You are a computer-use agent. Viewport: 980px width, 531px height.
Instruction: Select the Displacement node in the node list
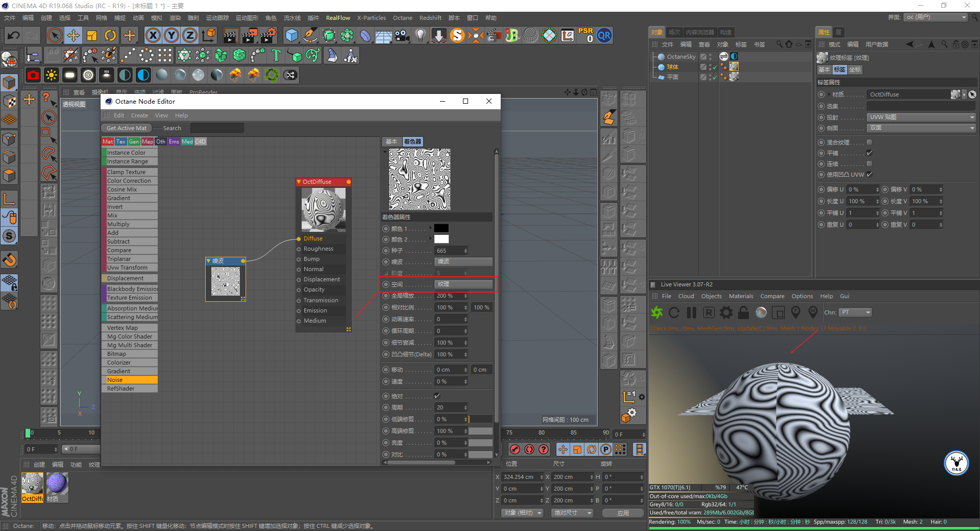tap(130, 278)
